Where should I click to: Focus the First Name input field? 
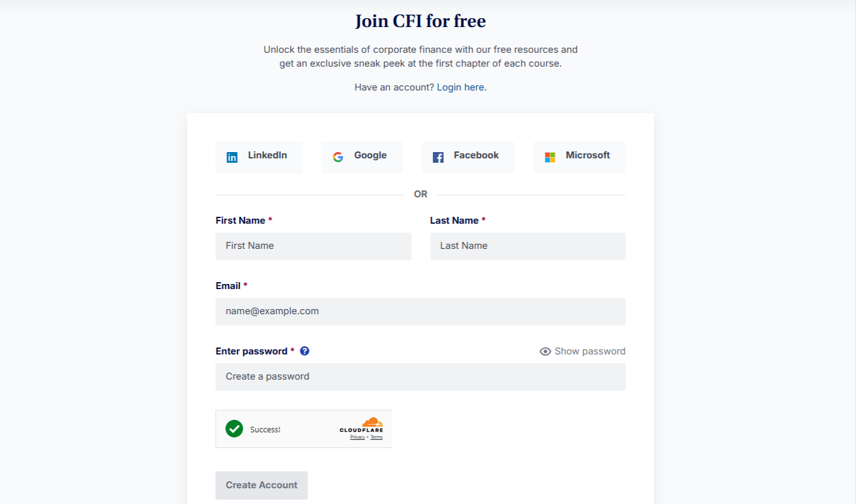click(x=313, y=246)
